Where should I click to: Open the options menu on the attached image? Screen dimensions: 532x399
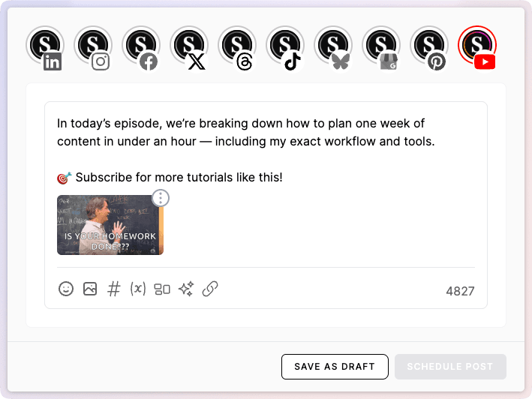coord(161,198)
